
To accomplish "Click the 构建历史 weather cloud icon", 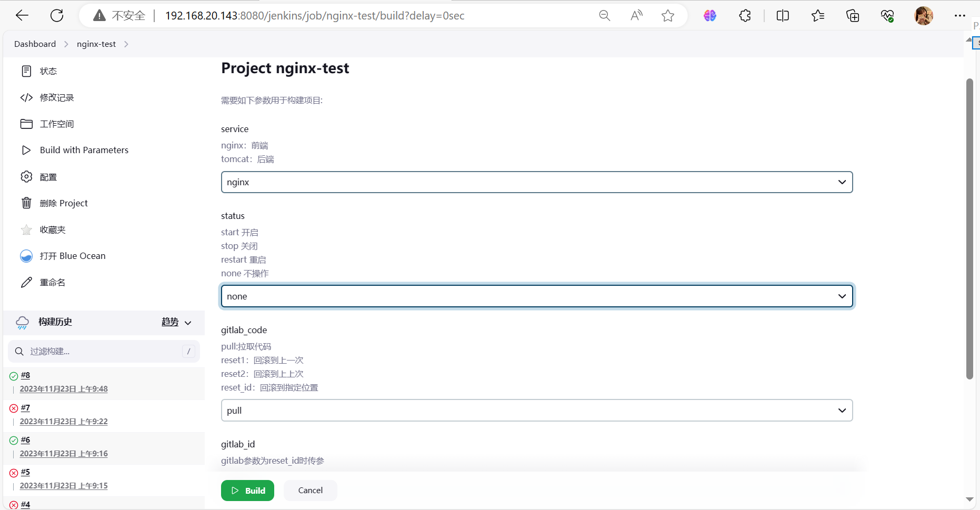I will pos(23,323).
